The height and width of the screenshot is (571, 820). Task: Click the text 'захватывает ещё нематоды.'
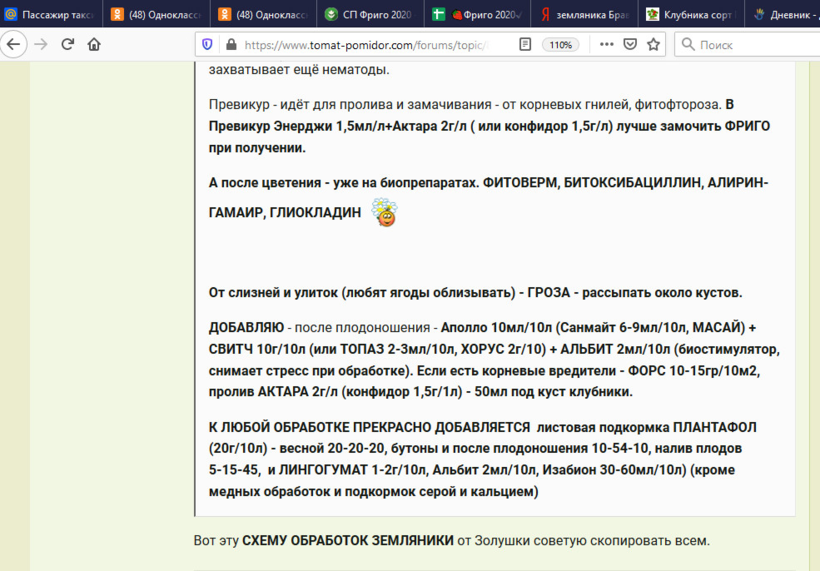tap(299, 70)
